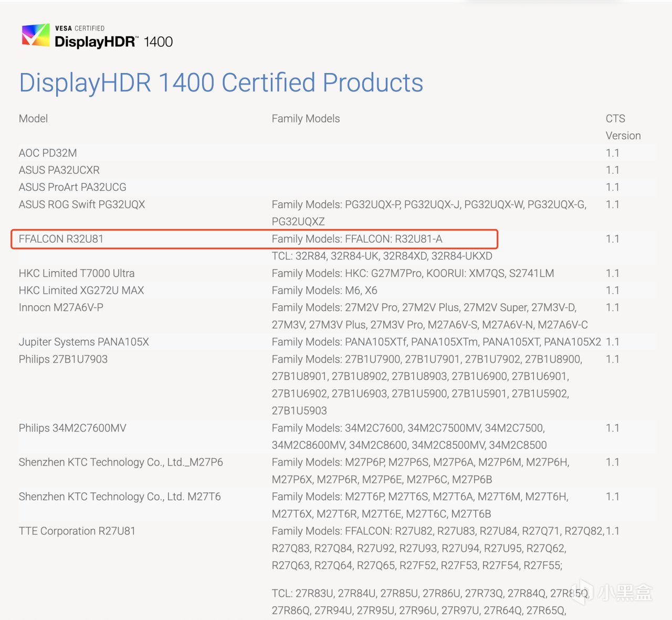Viewport: 672px width, 620px height.
Task: Click CTS version 1.1 for Innocn M27A6V-P
Action: pos(612,307)
